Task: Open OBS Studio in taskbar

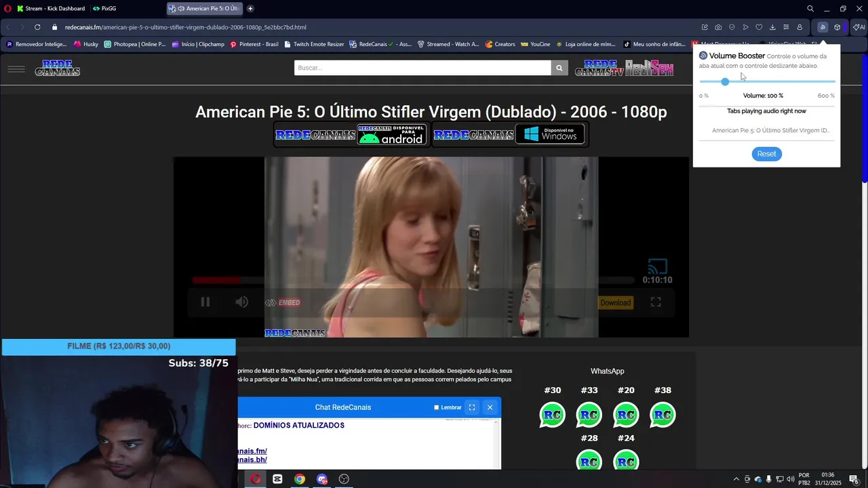Action: (x=344, y=479)
